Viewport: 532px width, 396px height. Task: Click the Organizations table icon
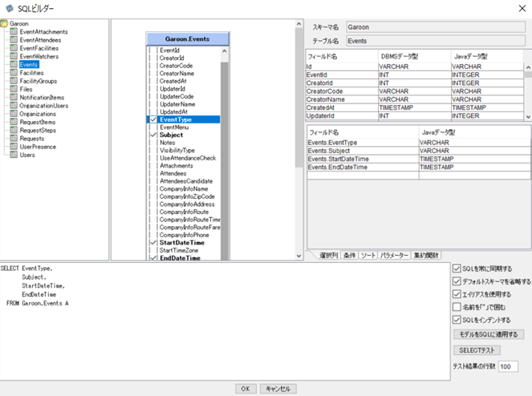[14, 114]
